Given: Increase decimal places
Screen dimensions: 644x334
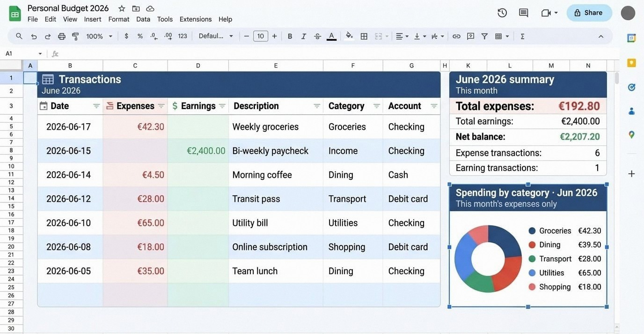Looking at the screenshot, I should coord(168,36).
